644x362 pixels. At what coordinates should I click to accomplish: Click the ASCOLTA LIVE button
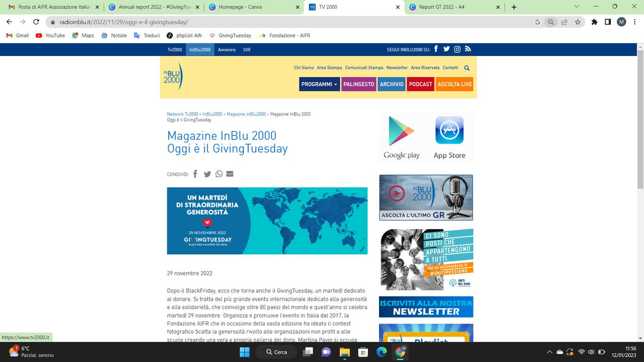click(455, 84)
